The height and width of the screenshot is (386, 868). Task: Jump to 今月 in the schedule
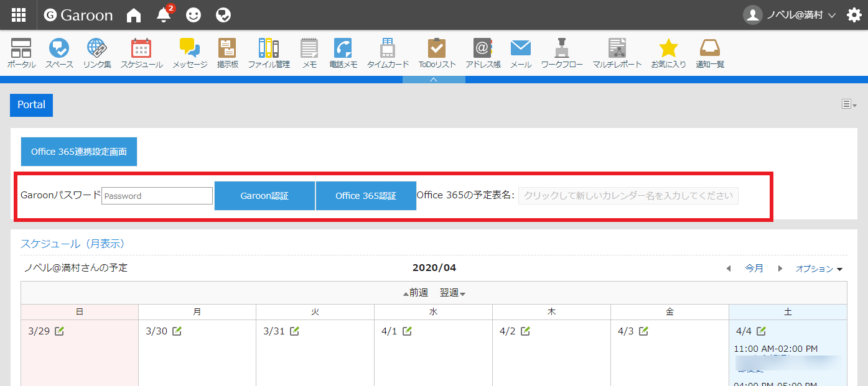tap(754, 269)
